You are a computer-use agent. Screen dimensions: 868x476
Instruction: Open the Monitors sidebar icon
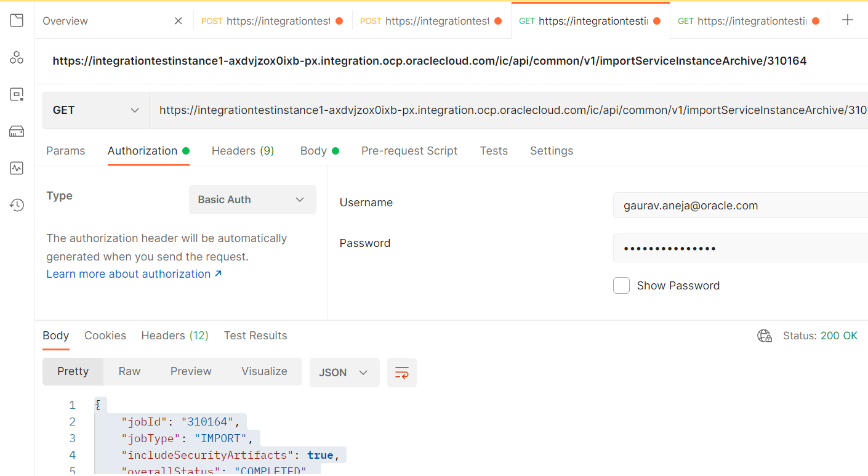(17, 167)
